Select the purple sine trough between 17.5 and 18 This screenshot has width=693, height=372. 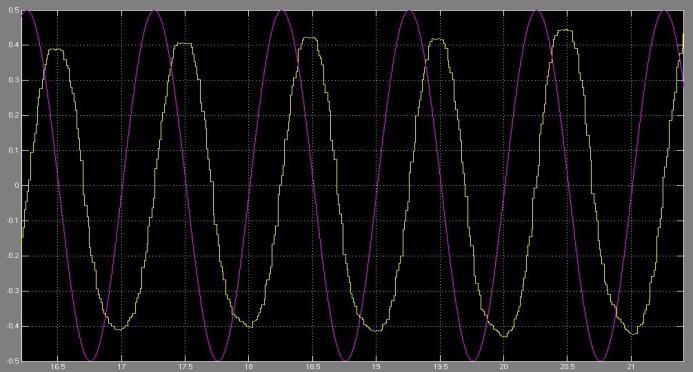(217, 360)
